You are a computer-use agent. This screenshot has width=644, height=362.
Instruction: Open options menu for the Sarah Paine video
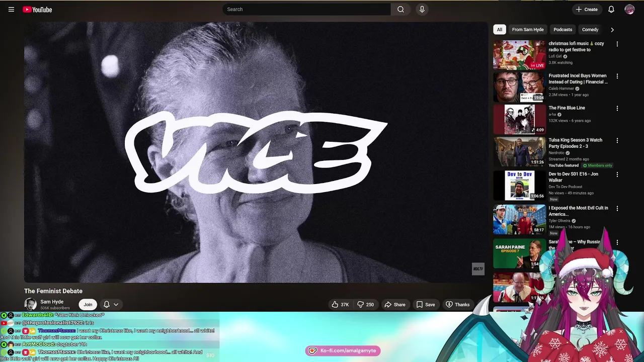click(x=617, y=242)
